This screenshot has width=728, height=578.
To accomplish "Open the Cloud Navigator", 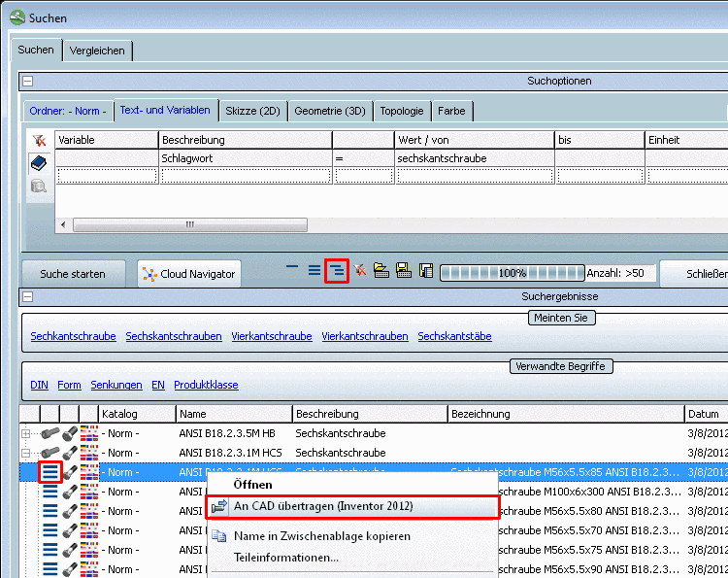I will point(188,274).
